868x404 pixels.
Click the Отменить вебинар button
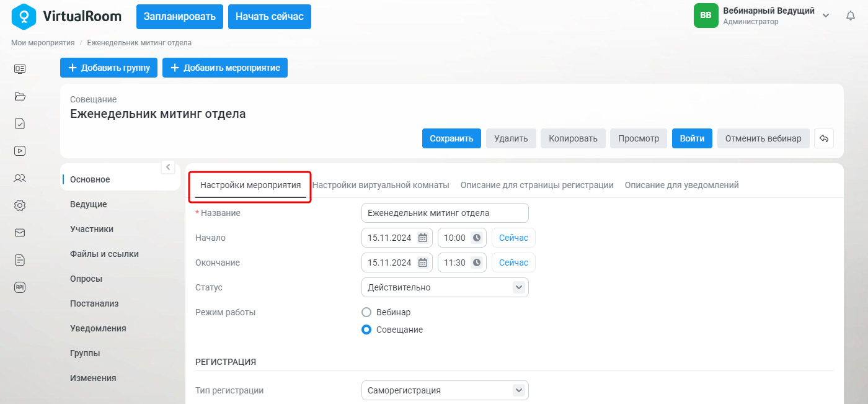763,138
